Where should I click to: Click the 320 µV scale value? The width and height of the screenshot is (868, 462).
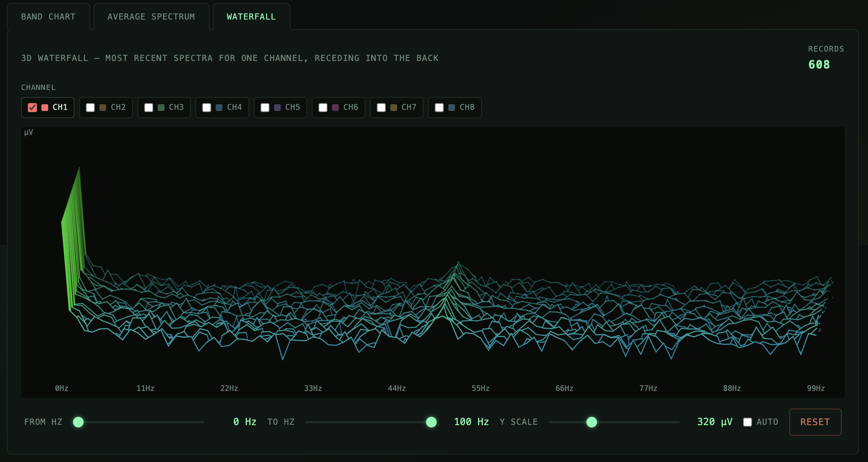pos(715,422)
